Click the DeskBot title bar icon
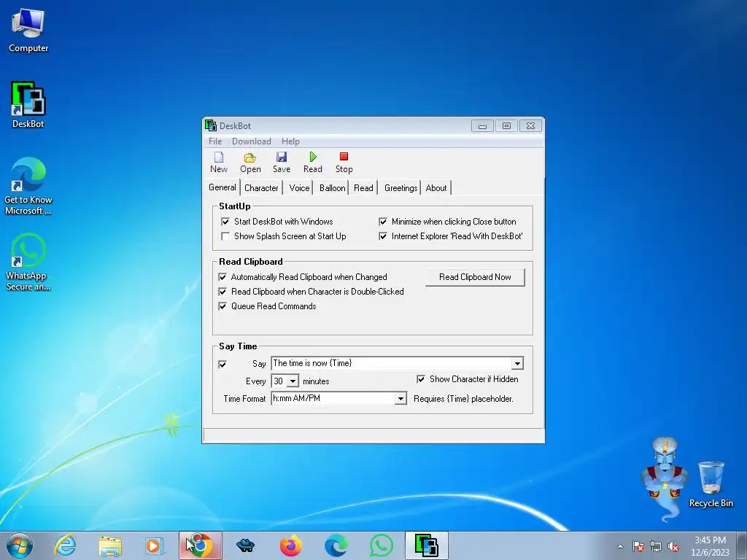The width and height of the screenshot is (747, 560). tap(211, 125)
